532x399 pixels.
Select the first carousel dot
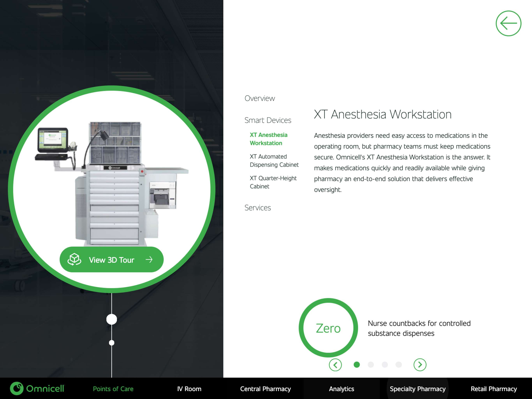click(x=357, y=365)
